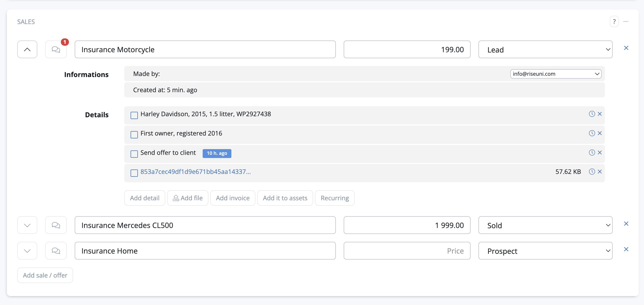The height and width of the screenshot is (305, 644).
Task: Set reminder on Send offer to client
Action: pyautogui.click(x=592, y=152)
